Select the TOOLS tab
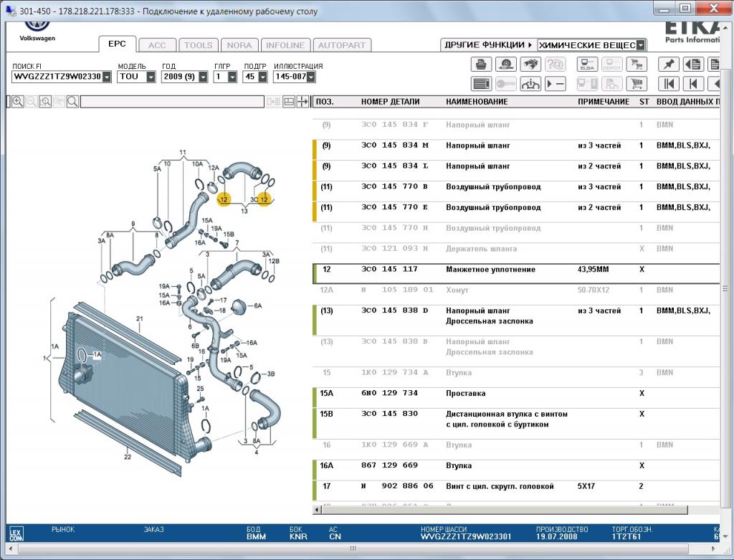The height and width of the screenshot is (560, 734). (198, 45)
